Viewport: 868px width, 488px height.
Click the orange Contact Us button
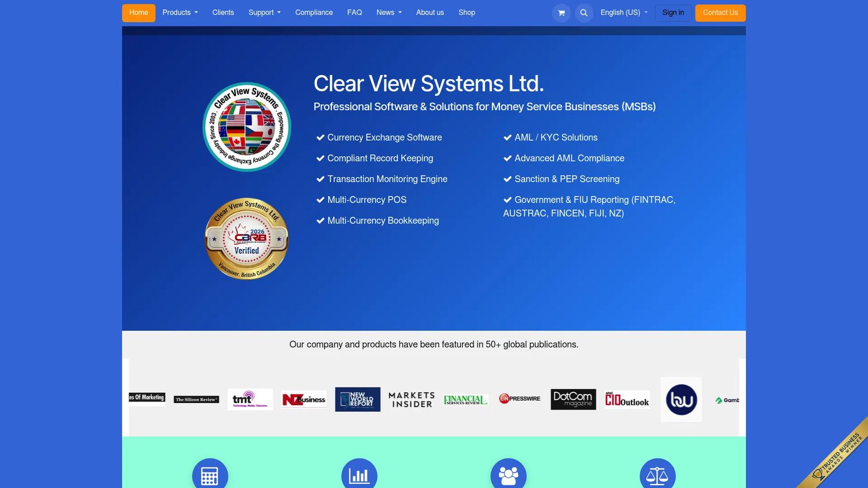tap(720, 13)
